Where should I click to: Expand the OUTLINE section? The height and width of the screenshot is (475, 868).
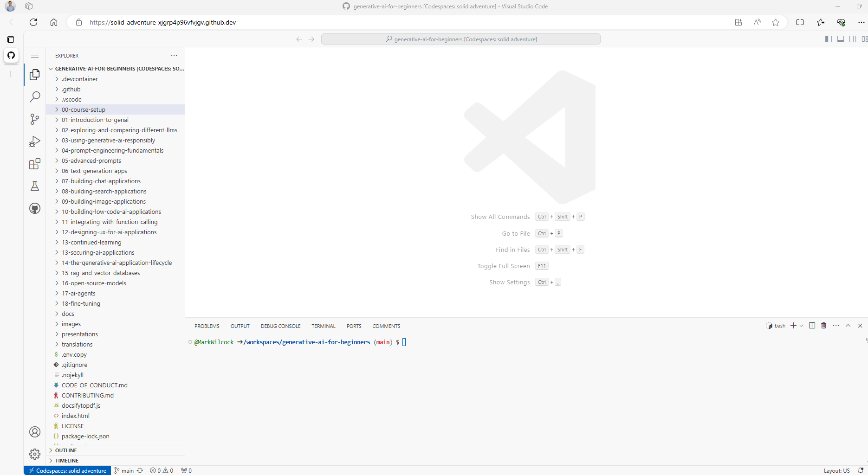[x=66, y=450]
